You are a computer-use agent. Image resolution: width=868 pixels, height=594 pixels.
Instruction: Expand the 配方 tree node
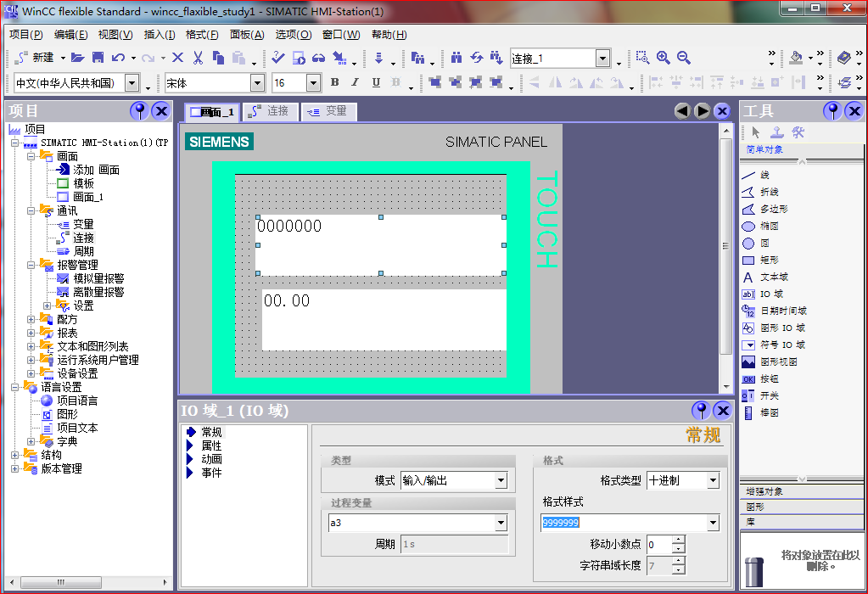(x=31, y=319)
